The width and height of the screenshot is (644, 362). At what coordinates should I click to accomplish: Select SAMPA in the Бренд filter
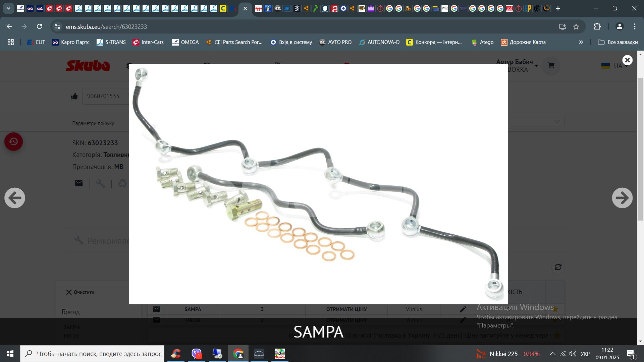72,327
